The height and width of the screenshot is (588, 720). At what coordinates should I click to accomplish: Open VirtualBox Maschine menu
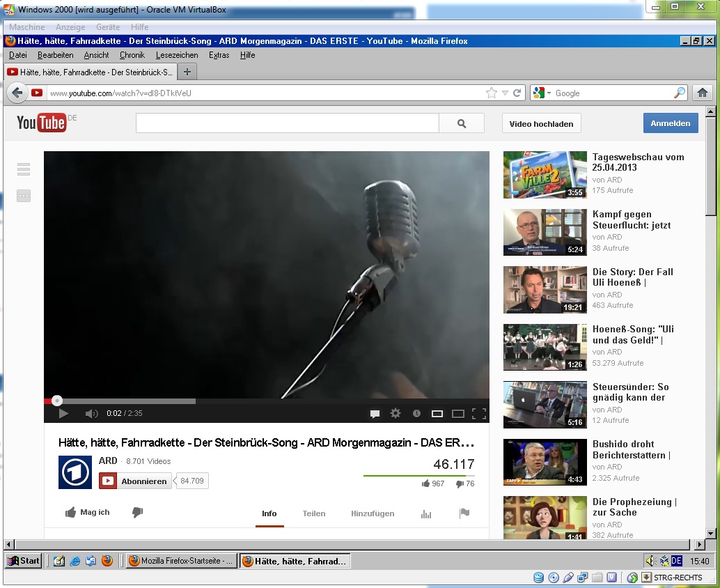click(x=26, y=27)
